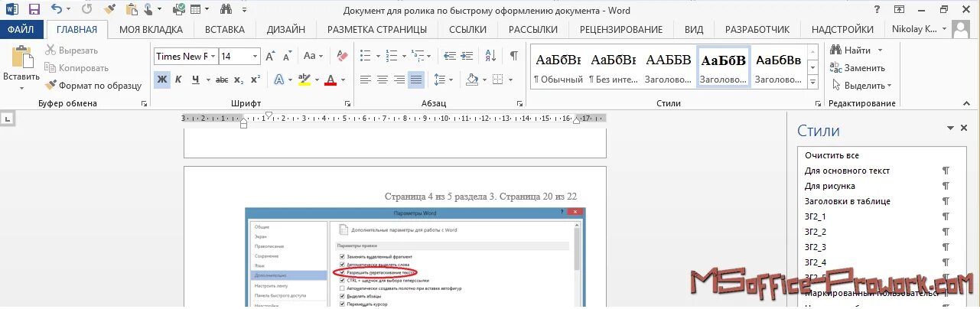Open change case Aa dropdown
980x309 pixels.
click(x=314, y=56)
